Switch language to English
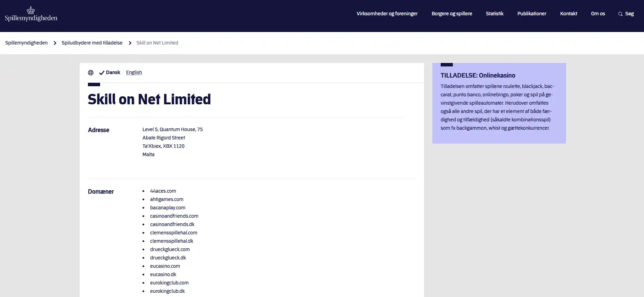This screenshot has width=644, height=297. 134,72
